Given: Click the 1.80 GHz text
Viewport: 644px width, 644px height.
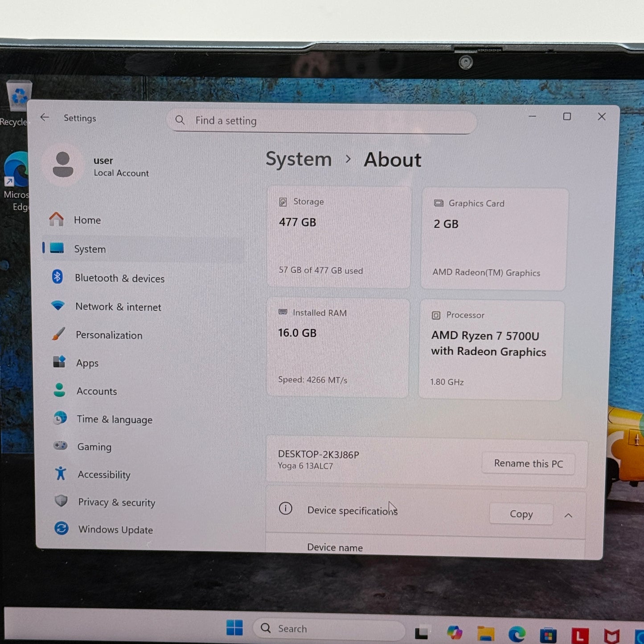Looking at the screenshot, I should 447,382.
